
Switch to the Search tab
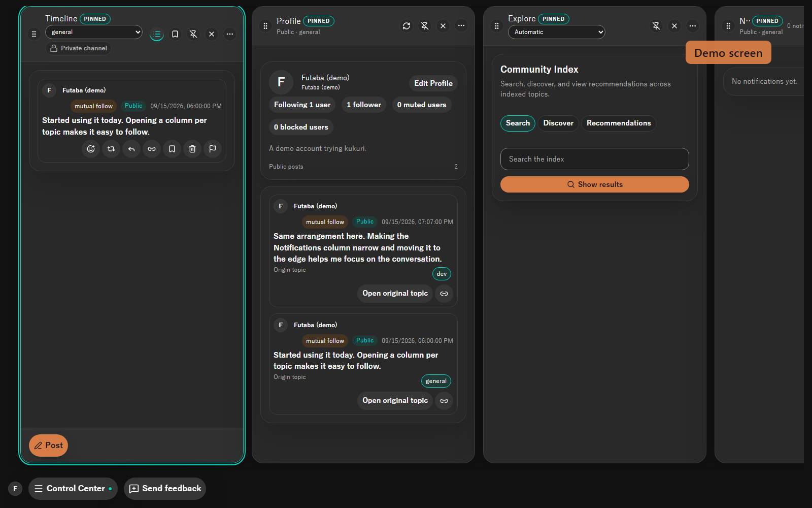coord(518,123)
